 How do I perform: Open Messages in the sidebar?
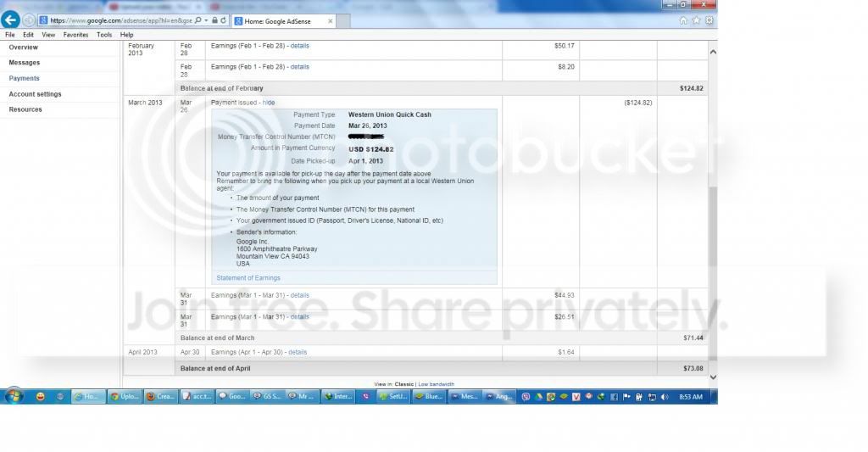[25, 63]
